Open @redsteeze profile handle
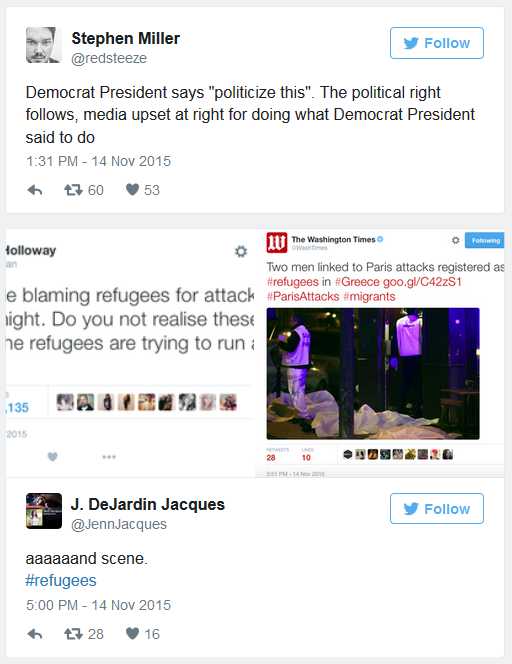Screen dimensions: 512x664 point(109,58)
